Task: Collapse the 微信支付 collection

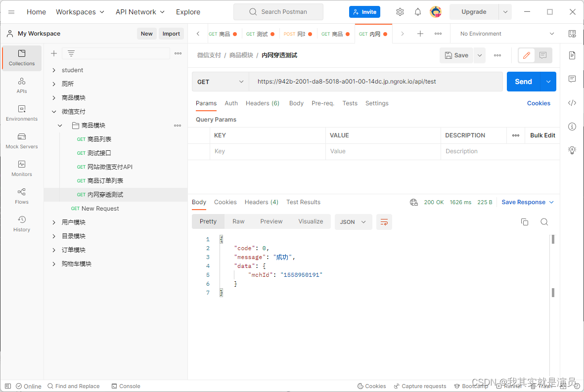Action: 54,112
